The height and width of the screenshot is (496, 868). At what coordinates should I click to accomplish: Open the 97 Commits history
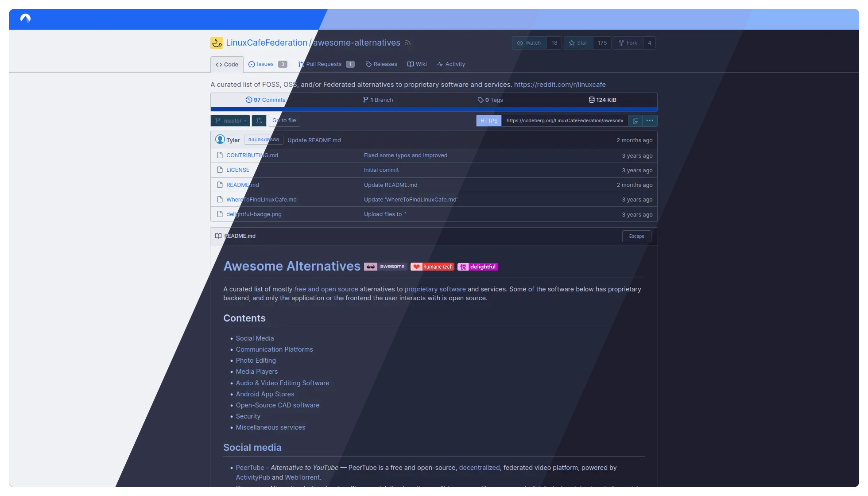[x=266, y=100]
